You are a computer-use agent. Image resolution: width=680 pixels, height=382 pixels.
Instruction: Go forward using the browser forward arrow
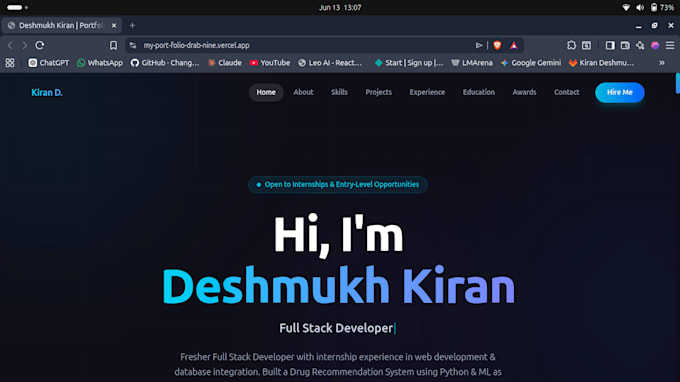tap(25, 45)
